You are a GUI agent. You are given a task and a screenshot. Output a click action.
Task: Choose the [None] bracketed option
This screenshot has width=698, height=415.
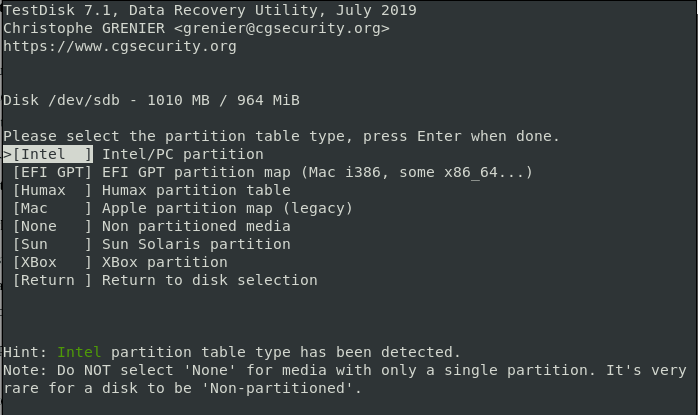click(x=53, y=226)
